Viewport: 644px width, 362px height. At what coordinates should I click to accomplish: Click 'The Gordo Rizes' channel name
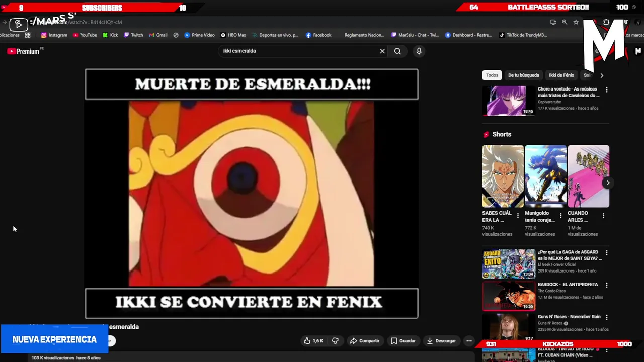click(552, 291)
